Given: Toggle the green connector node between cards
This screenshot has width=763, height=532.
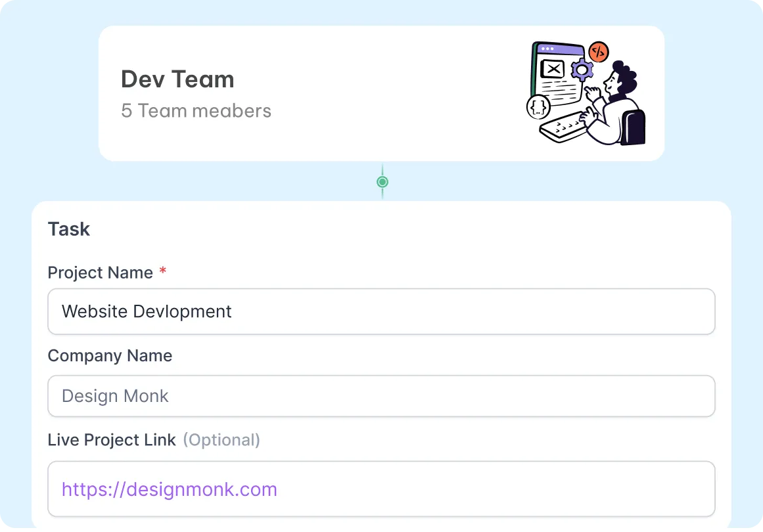Looking at the screenshot, I should click(x=382, y=182).
